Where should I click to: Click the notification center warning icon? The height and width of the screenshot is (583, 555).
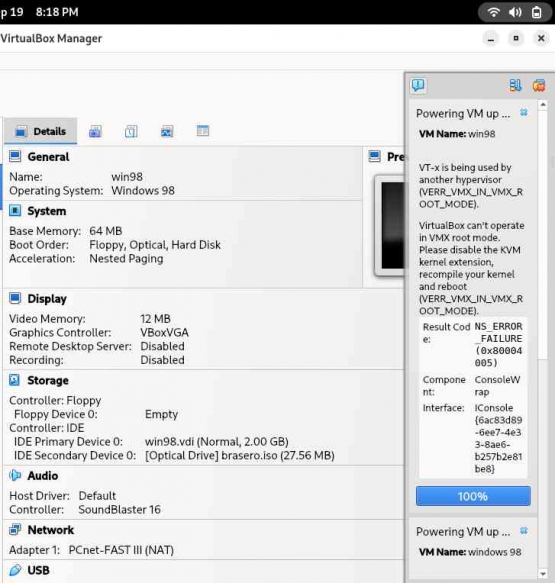tap(418, 85)
